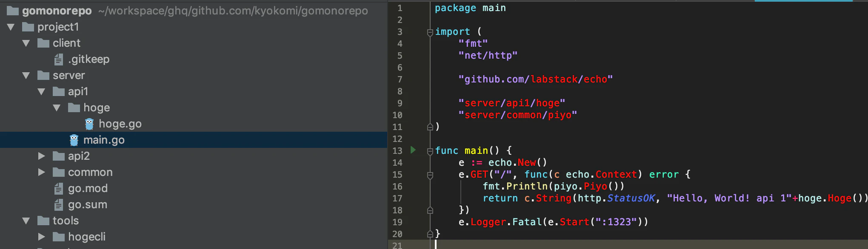The height and width of the screenshot is (249, 868).
Task: Select the hogecli folder row
Action: pos(194,237)
